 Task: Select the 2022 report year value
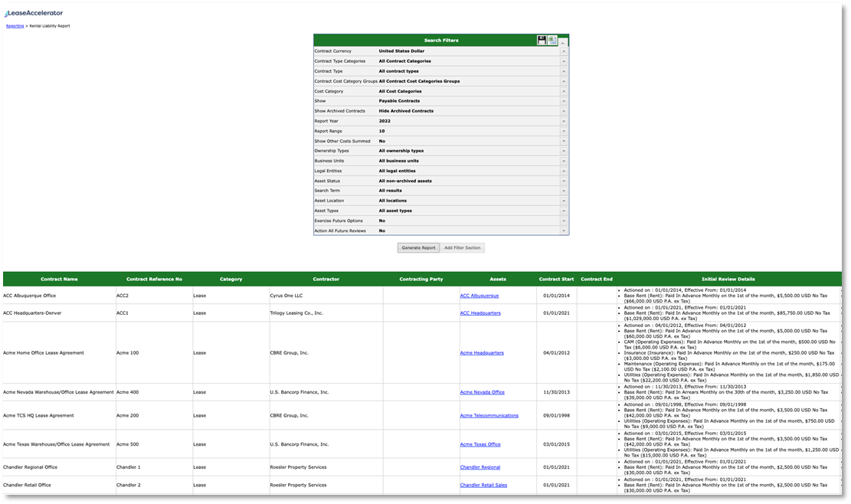[x=385, y=121]
